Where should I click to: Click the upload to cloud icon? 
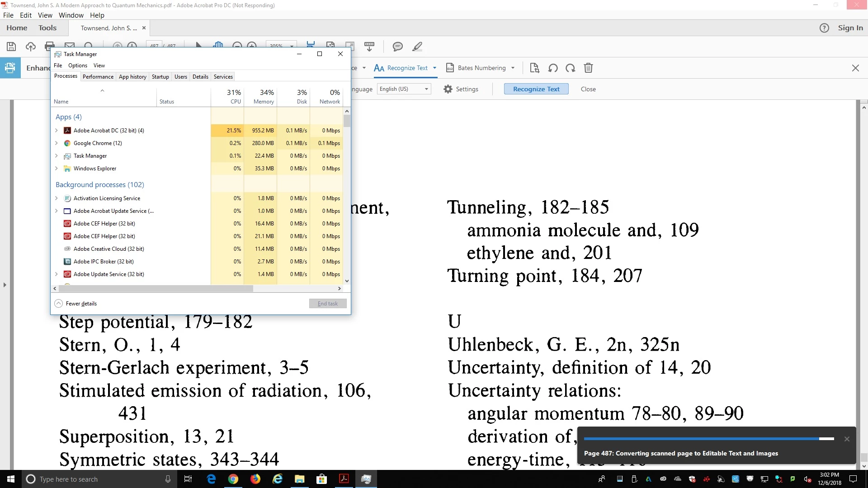tap(31, 47)
